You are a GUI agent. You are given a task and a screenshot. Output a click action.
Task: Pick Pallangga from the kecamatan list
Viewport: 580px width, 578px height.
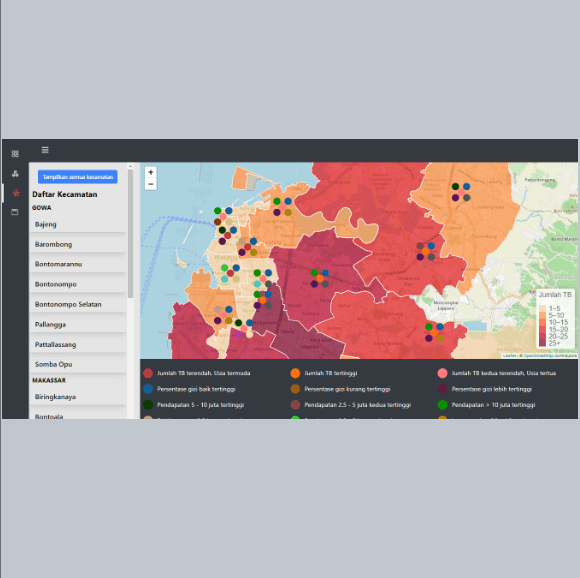pos(78,324)
